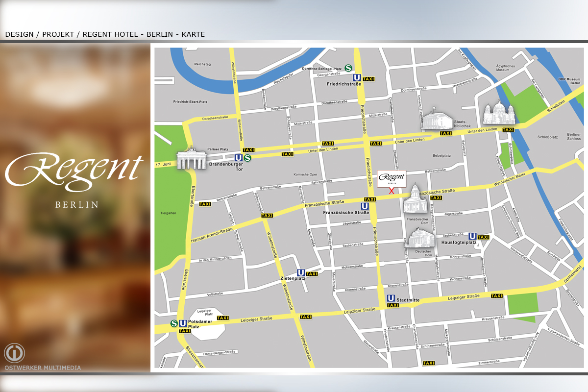Click the U-Bahn icon at Hausvogteiplatz
The width and height of the screenshot is (588, 392).
472,236
